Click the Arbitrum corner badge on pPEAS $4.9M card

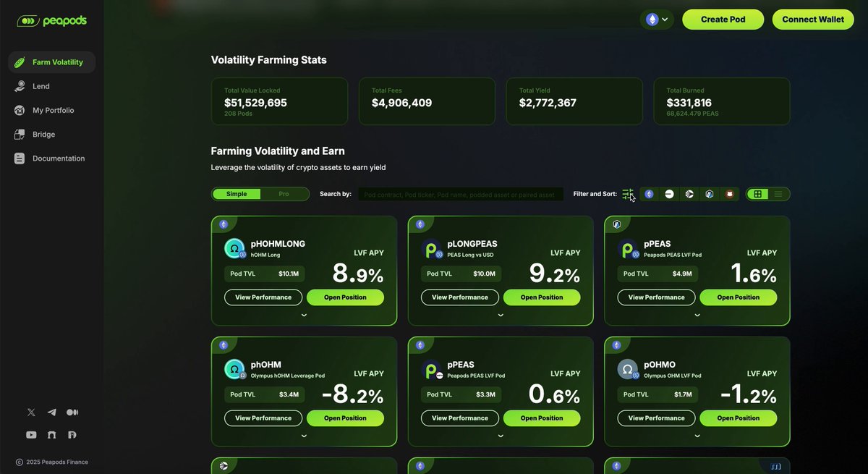[616, 224]
